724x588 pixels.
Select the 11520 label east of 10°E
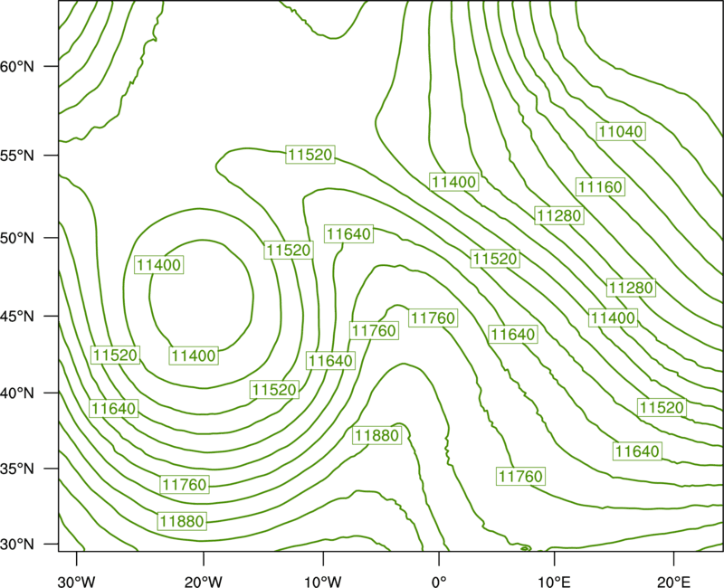click(662, 408)
